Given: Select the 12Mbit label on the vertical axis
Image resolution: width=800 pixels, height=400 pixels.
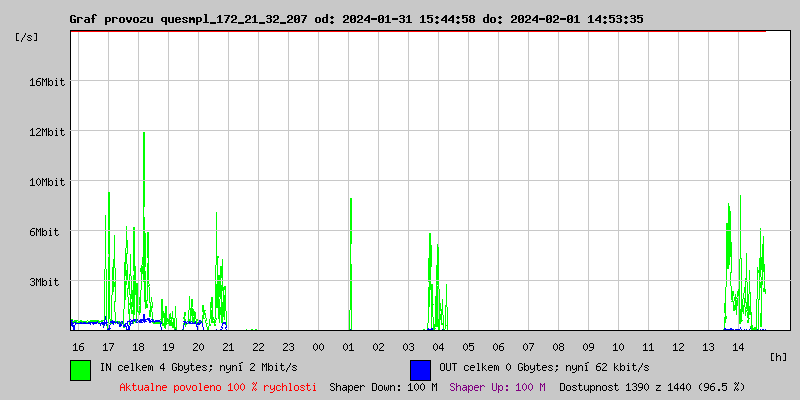Looking at the screenshot, I should tap(47, 132).
